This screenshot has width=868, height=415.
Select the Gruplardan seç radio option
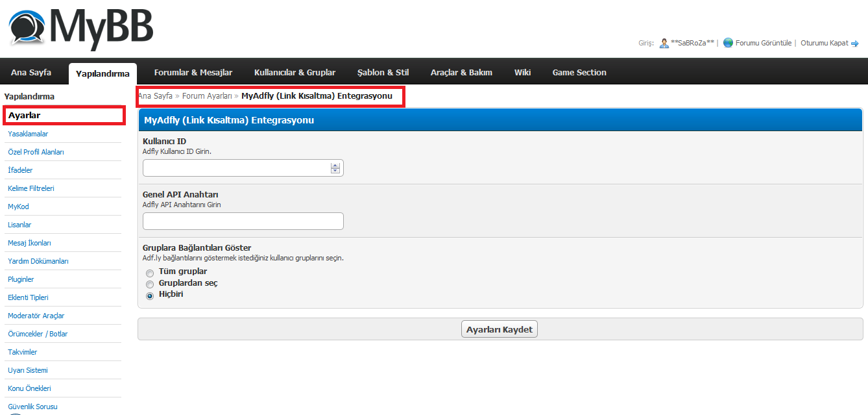[x=150, y=284]
